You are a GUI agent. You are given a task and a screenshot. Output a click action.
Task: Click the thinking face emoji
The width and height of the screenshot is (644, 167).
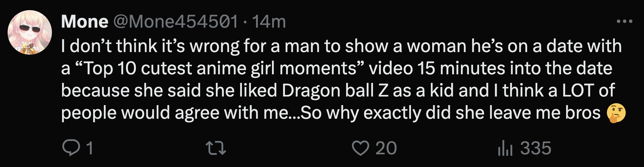tap(616, 113)
